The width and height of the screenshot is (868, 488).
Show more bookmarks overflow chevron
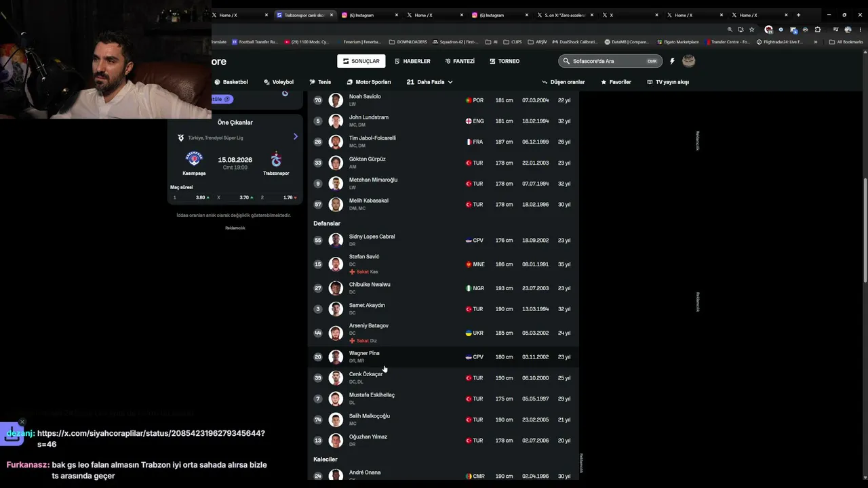click(815, 42)
